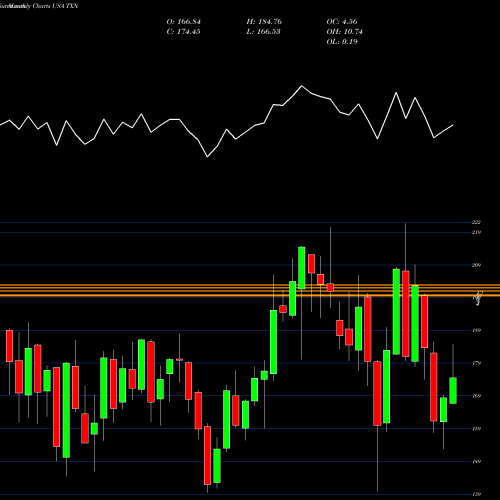The width and height of the screenshot is (500, 500).
Task: Click the 219 price axis label
Action: tap(477, 232)
